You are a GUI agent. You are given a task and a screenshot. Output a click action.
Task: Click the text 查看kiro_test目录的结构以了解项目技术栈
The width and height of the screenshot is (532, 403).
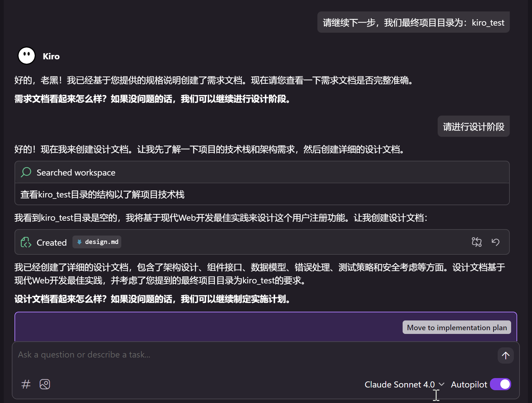[102, 194]
